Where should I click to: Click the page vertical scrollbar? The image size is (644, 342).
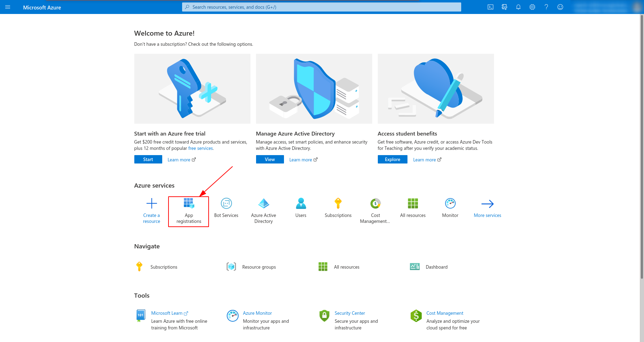coord(642,147)
